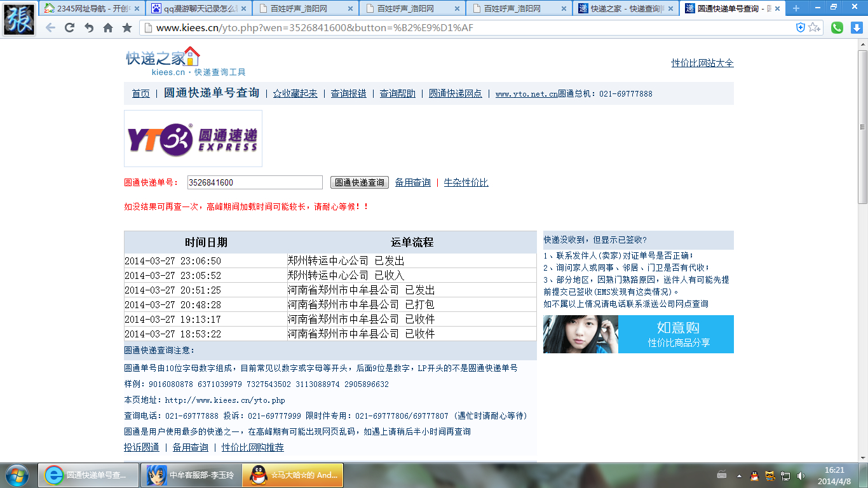Click QQ penguin tray icon

754,475
